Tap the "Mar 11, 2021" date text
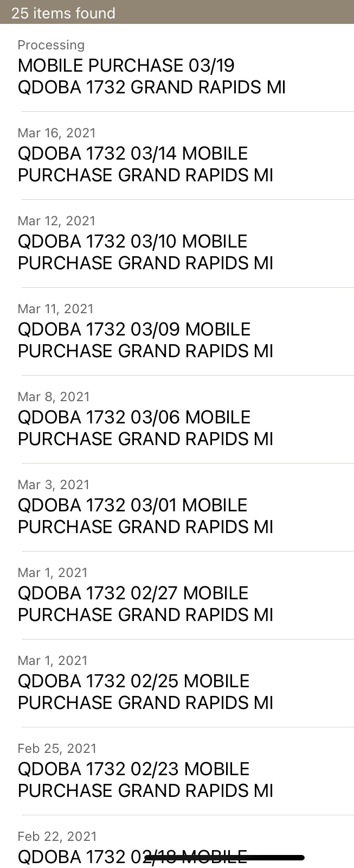The width and height of the screenshot is (354, 868). pos(55,309)
